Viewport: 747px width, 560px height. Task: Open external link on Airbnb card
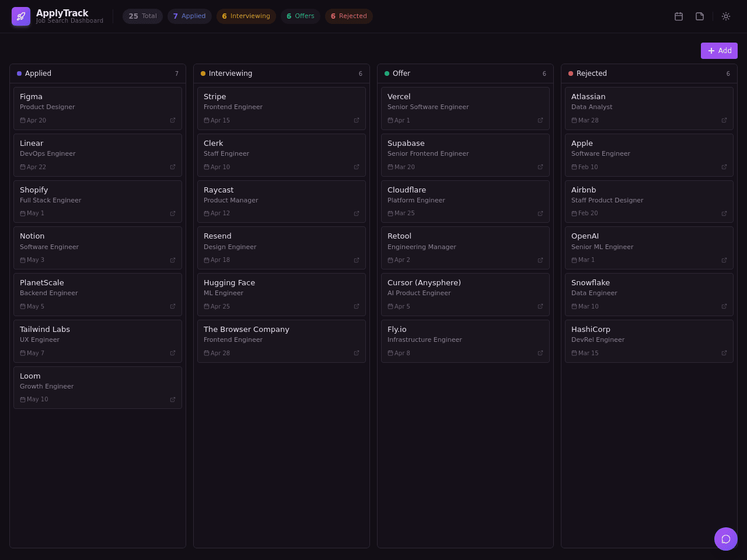tap(724, 213)
